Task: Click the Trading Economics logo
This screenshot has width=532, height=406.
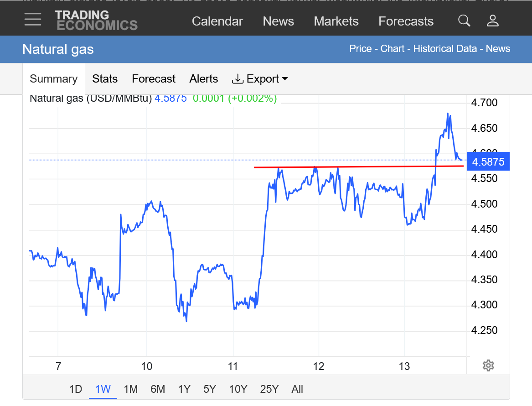Action: coord(96,21)
